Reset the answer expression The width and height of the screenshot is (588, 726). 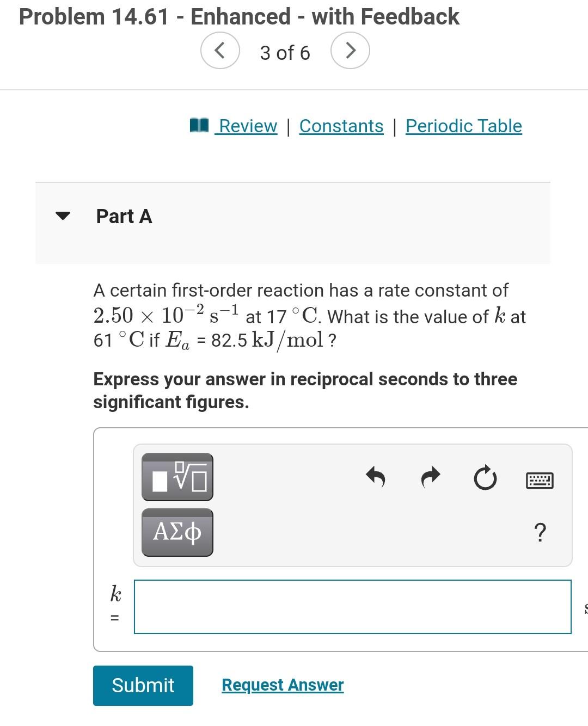point(485,478)
